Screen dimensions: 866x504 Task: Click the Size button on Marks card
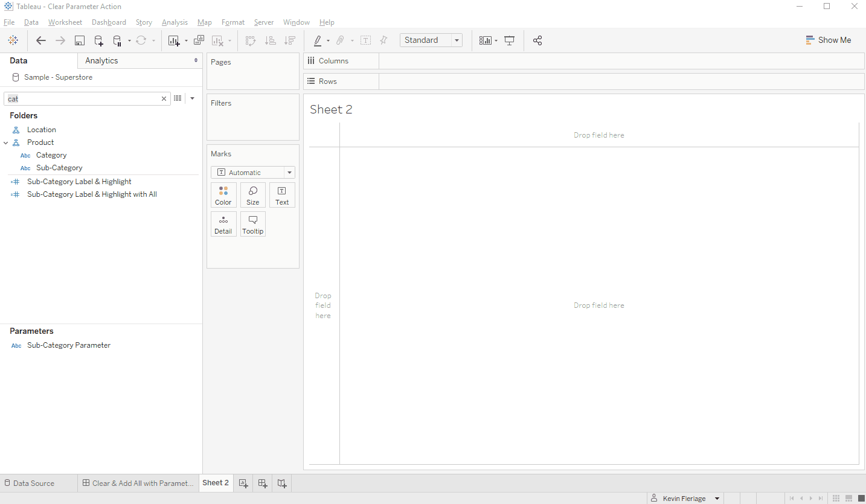coord(253,195)
